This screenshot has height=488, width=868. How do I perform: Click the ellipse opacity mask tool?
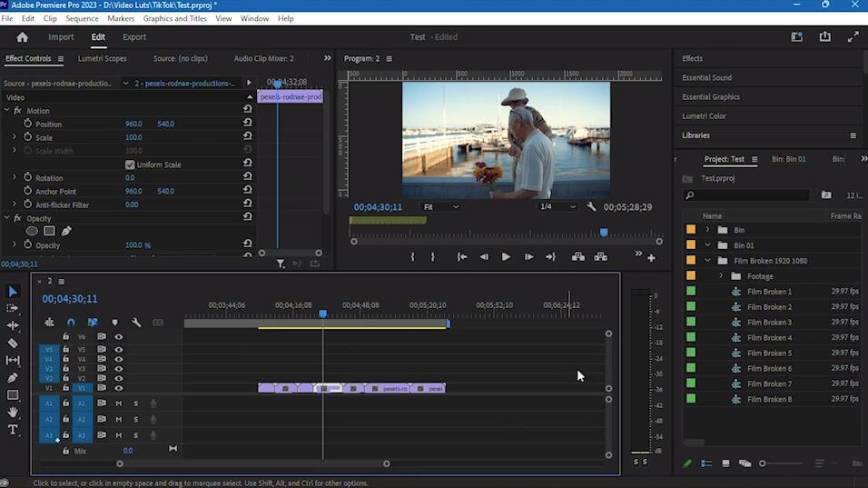(32, 231)
